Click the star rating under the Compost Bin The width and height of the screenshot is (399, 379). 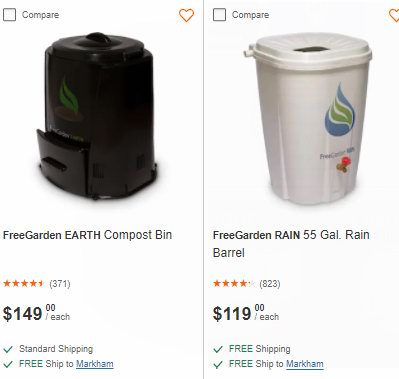coord(23,284)
